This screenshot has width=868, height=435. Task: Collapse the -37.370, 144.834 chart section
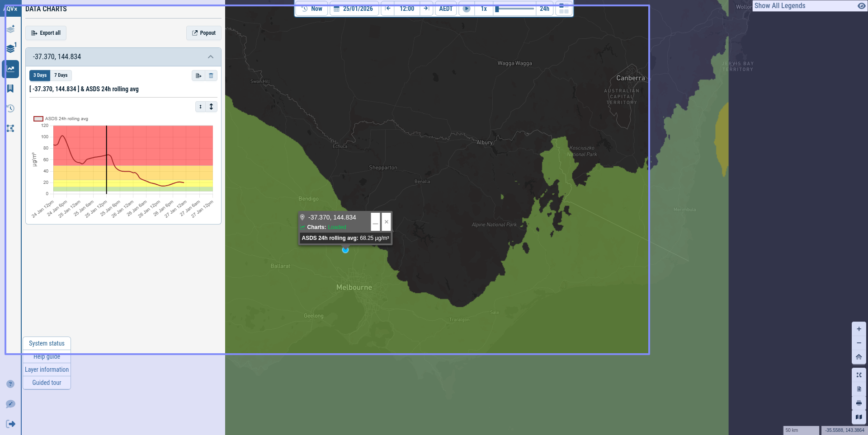tap(211, 57)
